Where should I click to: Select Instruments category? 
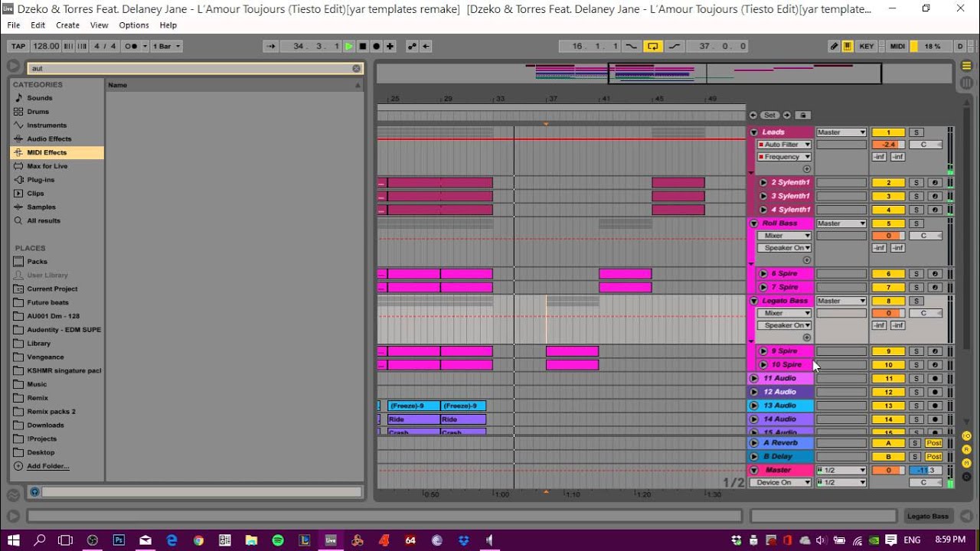(47, 126)
